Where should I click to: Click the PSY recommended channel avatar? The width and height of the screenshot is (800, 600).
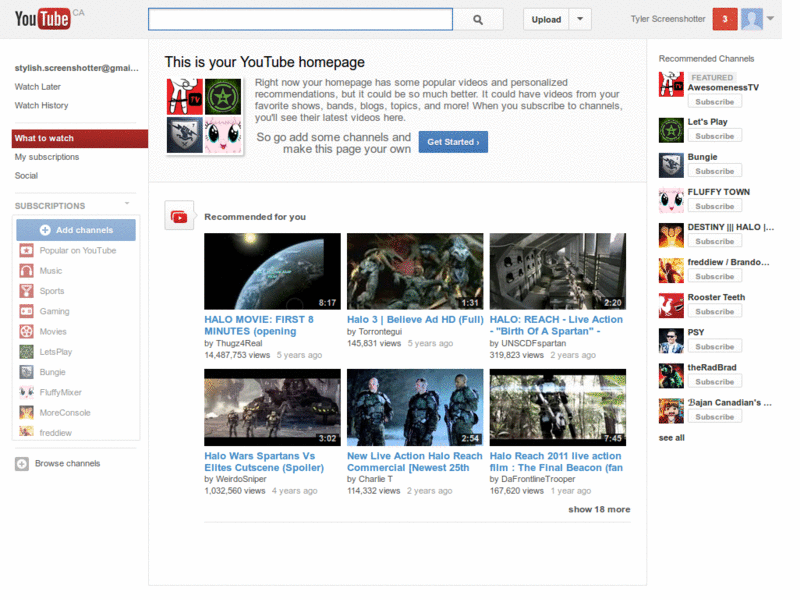tap(671, 341)
